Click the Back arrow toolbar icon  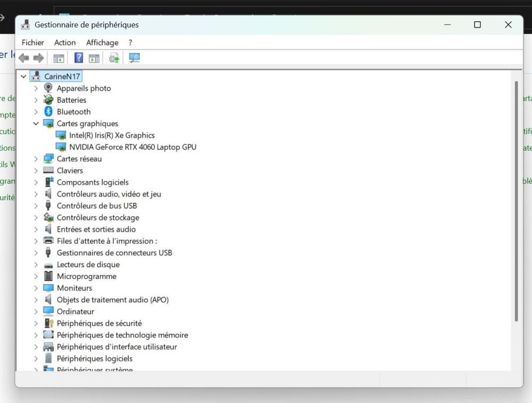click(24, 58)
